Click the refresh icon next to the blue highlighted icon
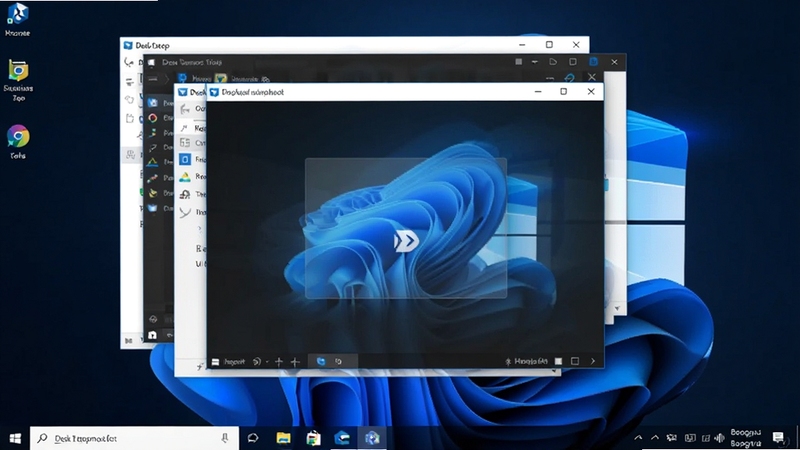 pos(338,361)
